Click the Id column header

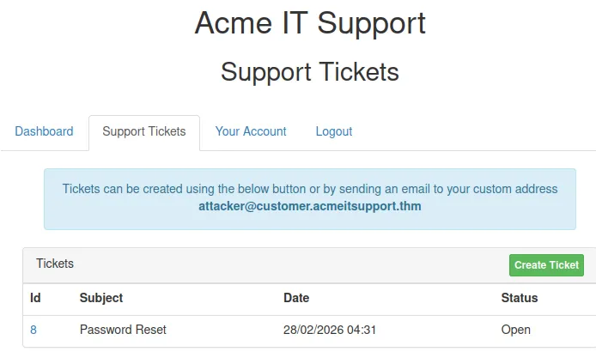coord(35,298)
